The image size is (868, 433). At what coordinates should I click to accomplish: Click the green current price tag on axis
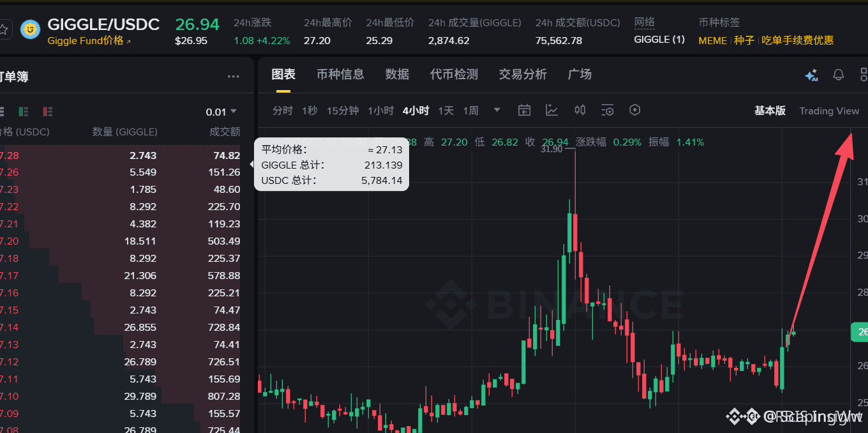click(859, 332)
